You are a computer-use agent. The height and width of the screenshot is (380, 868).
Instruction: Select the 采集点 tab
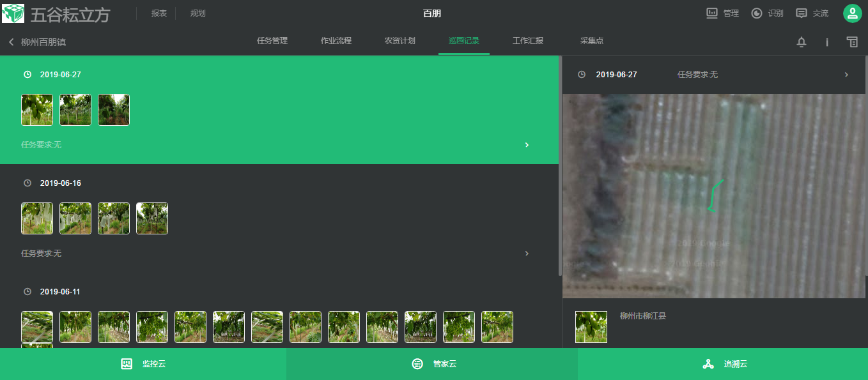[592, 40]
